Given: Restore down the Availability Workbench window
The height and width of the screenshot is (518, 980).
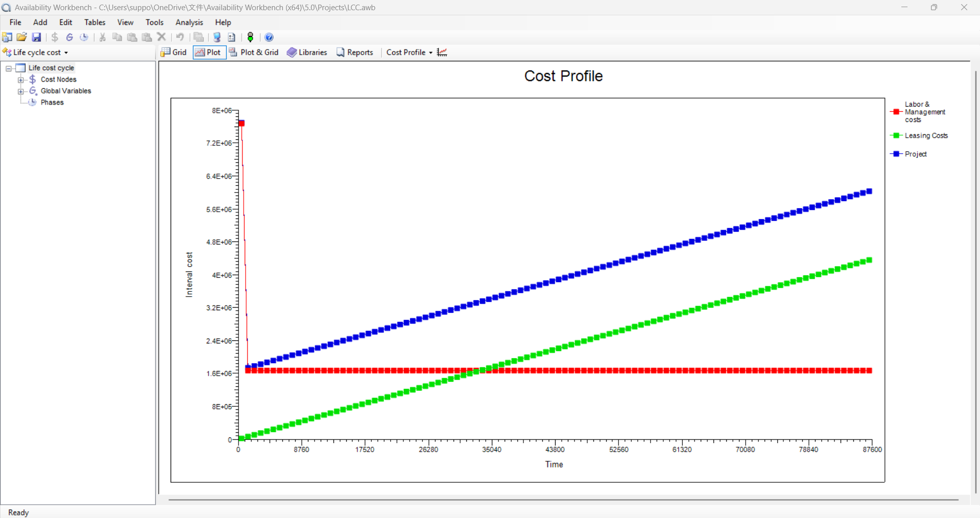Looking at the screenshot, I should pyautogui.click(x=934, y=7).
